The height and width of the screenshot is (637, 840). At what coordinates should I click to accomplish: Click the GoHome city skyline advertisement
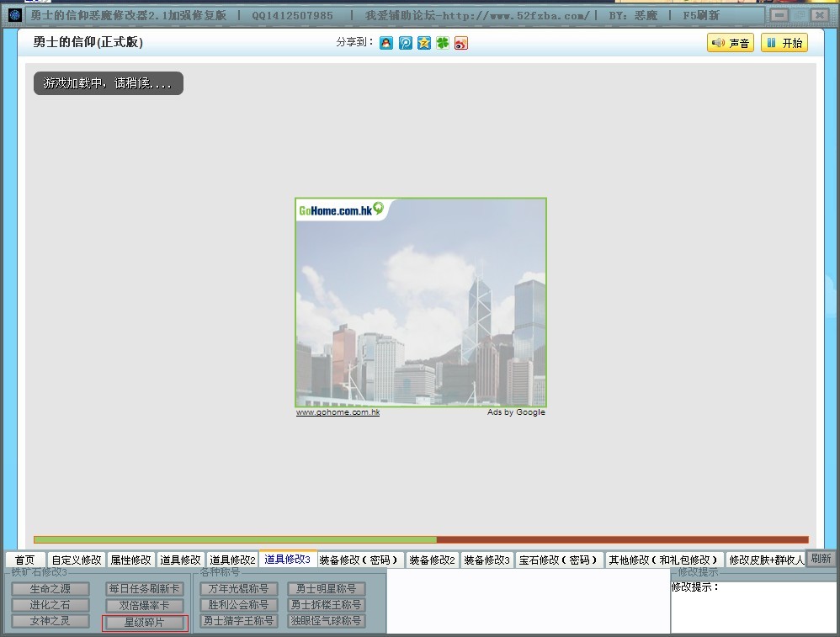click(x=421, y=303)
